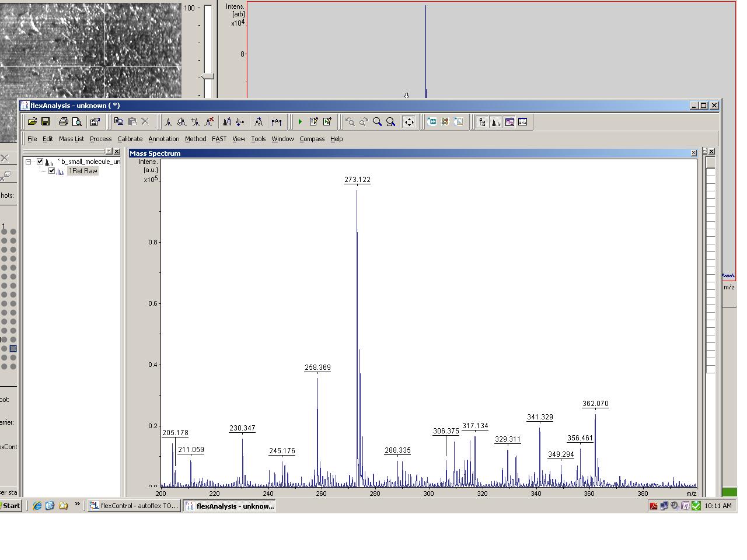This screenshot has width=747, height=560.
Task: Click the auto-scale fit spectrum icon
Action: (x=409, y=122)
